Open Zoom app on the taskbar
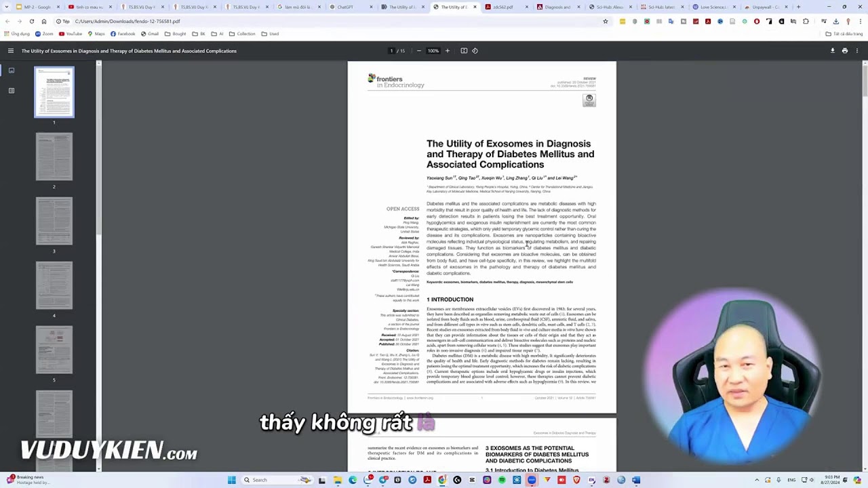The height and width of the screenshot is (488, 868). click(x=532, y=480)
